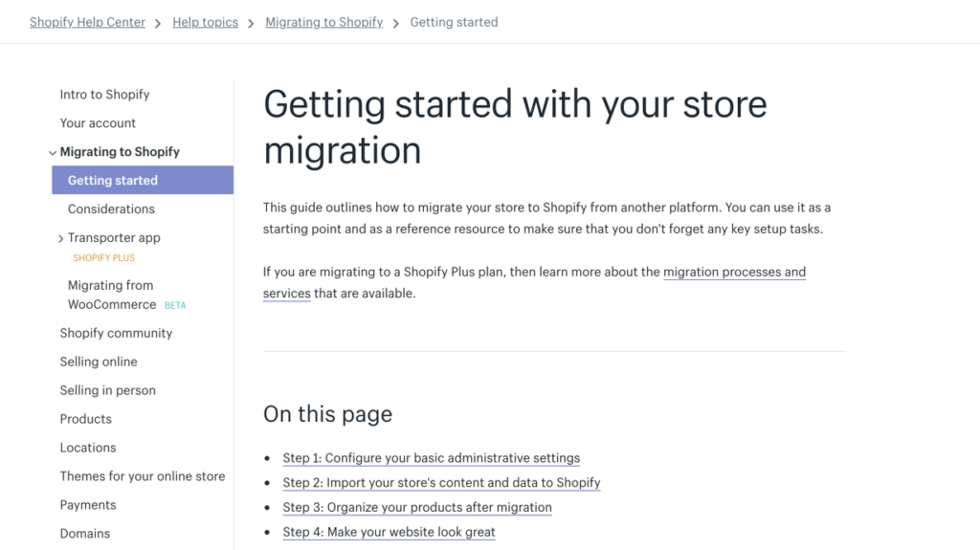Open Shopify community sidebar topic
The width and height of the screenshot is (980, 550).
click(x=116, y=333)
